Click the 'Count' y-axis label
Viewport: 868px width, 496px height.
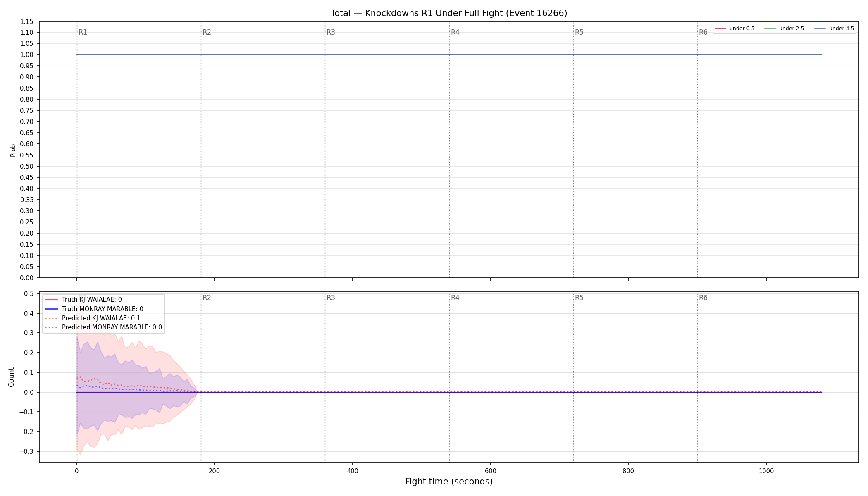(11, 377)
